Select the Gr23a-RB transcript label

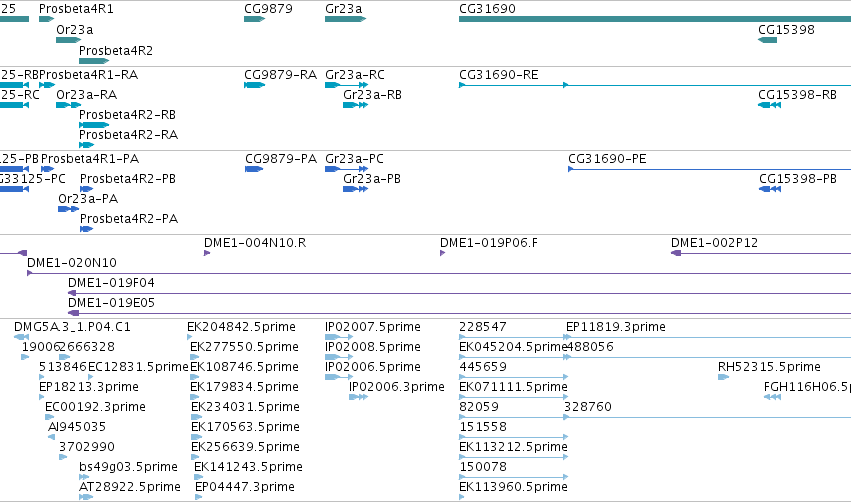coord(372,94)
